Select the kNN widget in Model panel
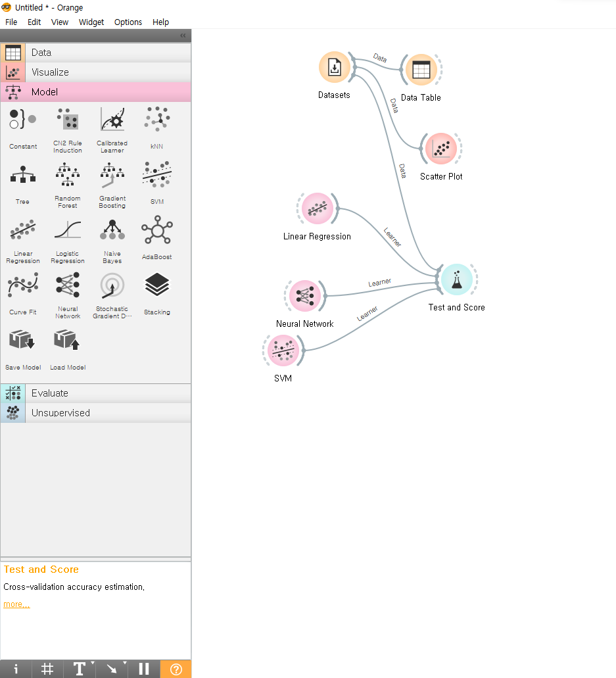Viewport: 616px width, 678px height. (x=156, y=119)
